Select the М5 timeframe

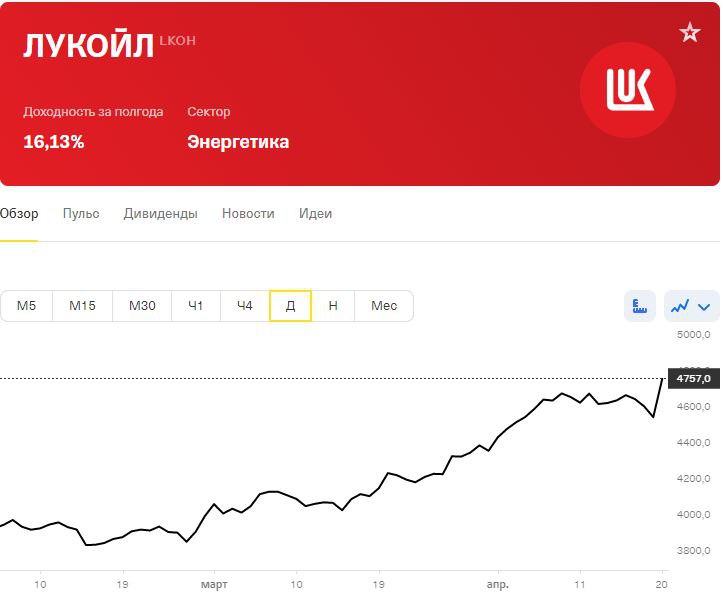[27, 306]
